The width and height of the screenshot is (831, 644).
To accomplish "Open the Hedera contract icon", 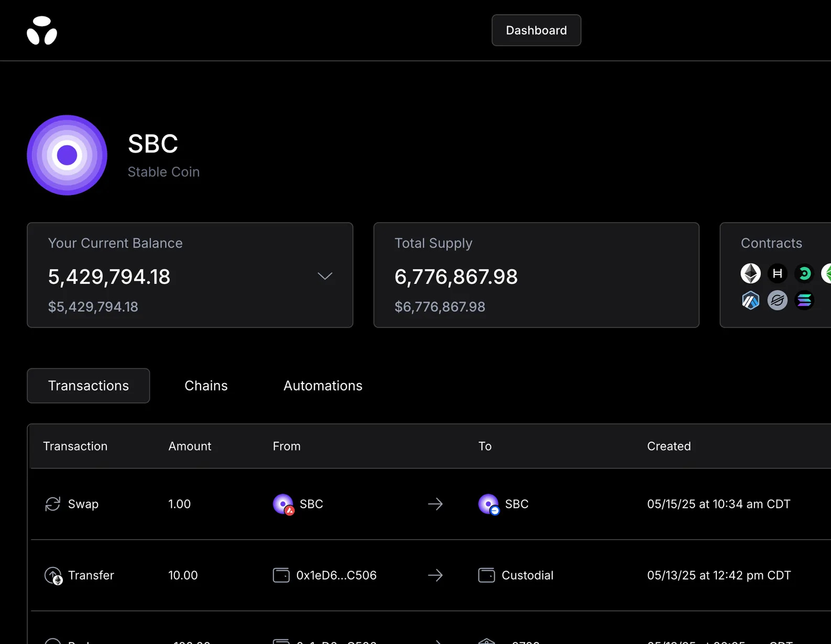I will pos(777,274).
